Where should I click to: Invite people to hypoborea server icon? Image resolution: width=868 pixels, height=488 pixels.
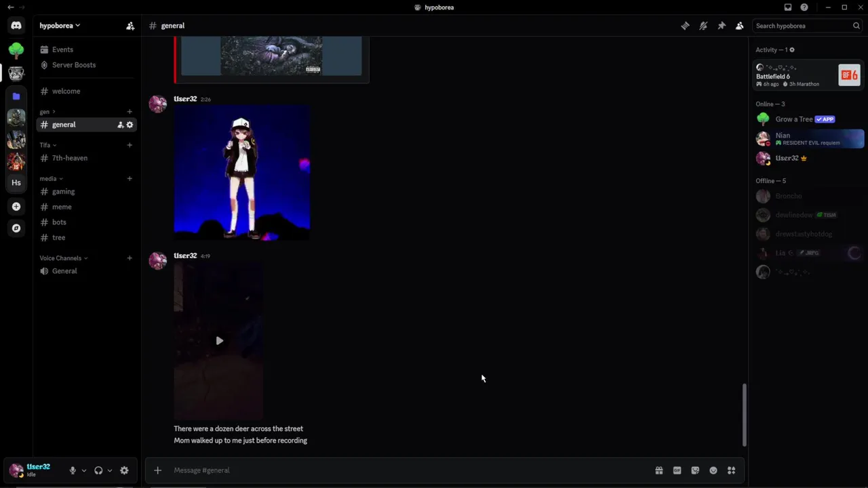coord(130,26)
